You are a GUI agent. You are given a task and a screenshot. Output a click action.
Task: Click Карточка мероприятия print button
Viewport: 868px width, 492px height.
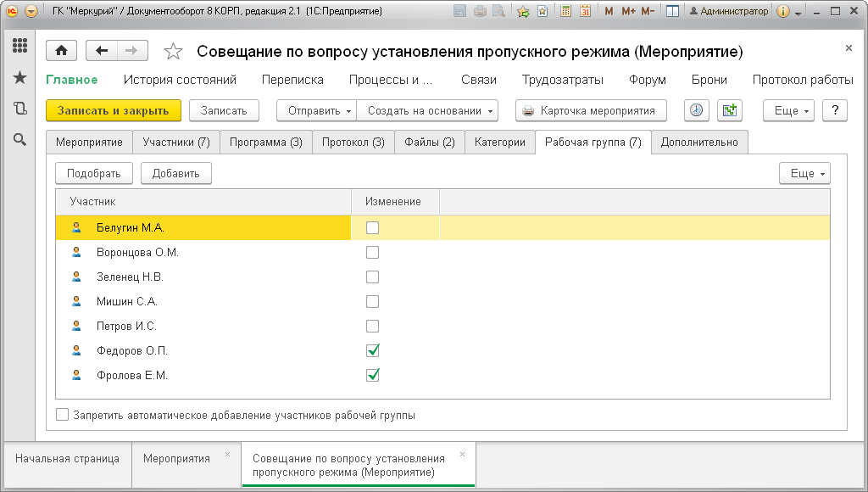(x=591, y=110)
